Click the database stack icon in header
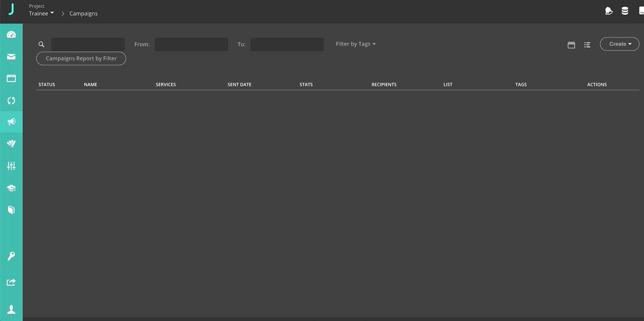Image resolution: width=644 pixels, height=321 pixels. pos(625,11)
